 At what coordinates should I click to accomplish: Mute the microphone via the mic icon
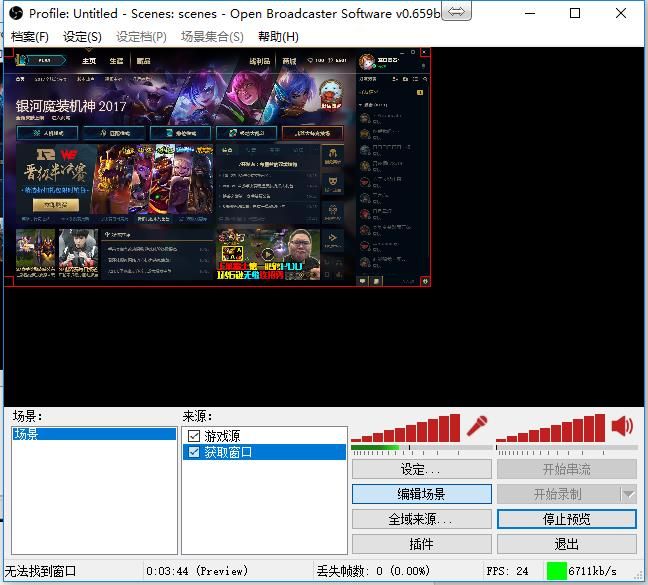477,426
